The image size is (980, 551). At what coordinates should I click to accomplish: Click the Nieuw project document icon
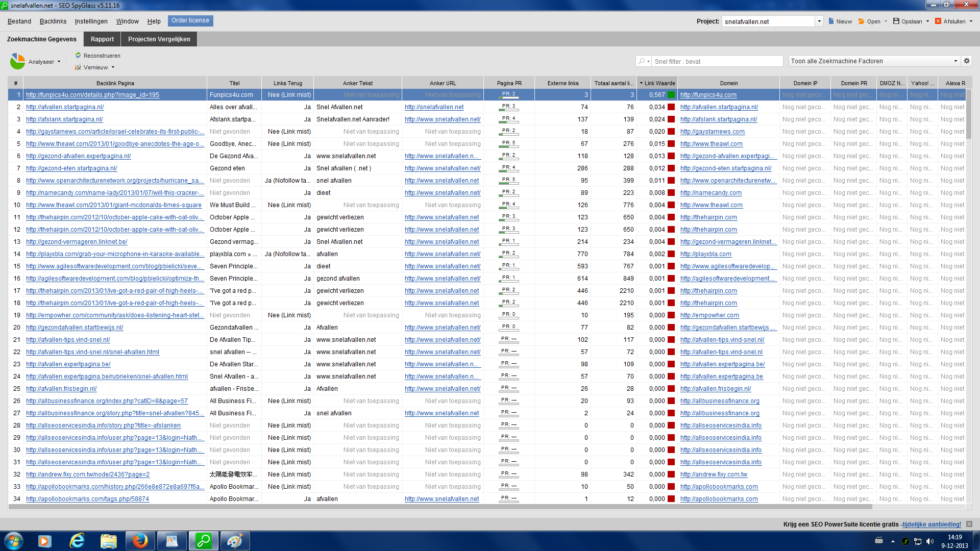(x=831, y=21)
